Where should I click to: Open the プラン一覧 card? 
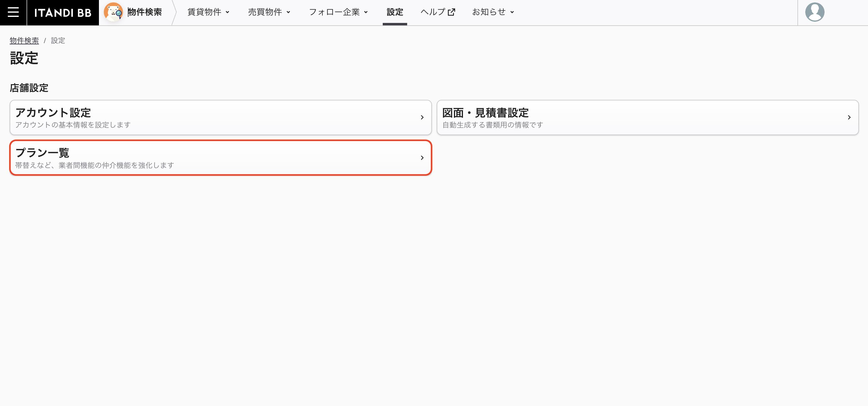coord(221,158)
